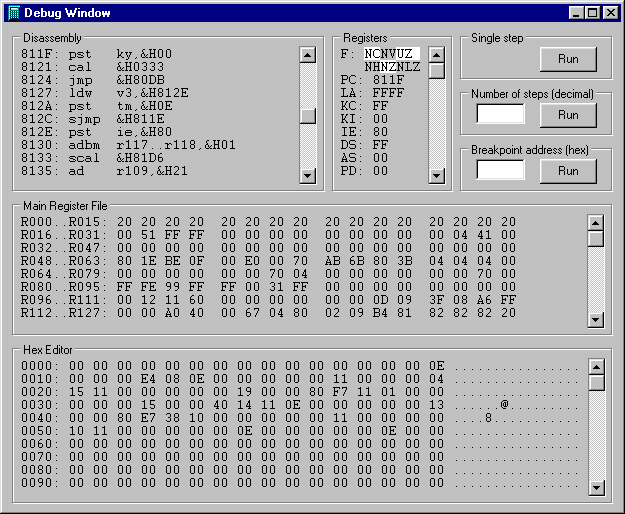Image resolution: width=625 pixels, height=514 pixels.
Task: Click Disassembly scrollbar up arrow
Action: point(307,55)
